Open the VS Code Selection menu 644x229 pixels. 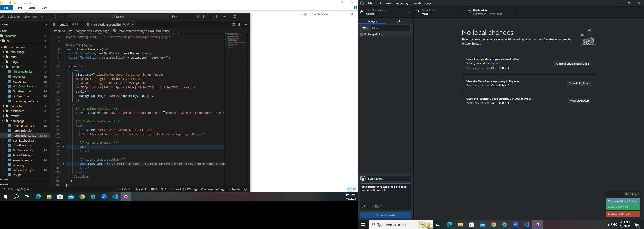pos(14,17)
